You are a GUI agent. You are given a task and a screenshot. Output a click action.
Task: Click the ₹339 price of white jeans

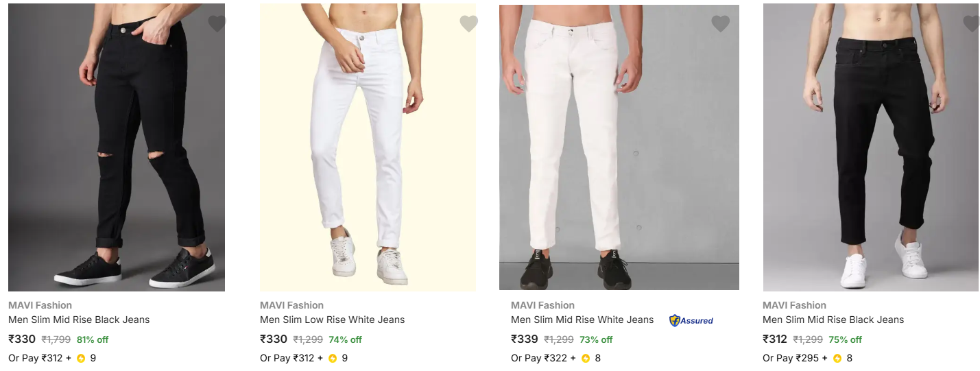point(524,339)
